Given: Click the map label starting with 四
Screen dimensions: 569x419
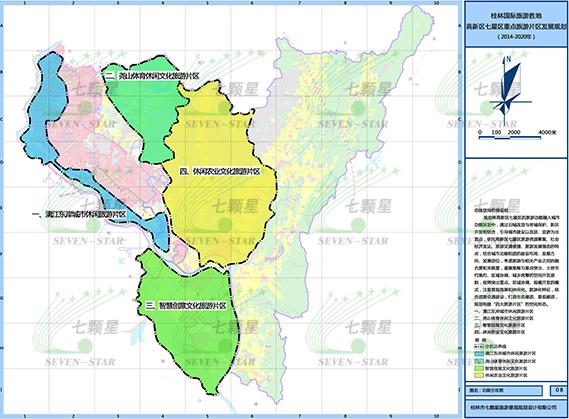Looking at the screenshot, I should (220, 172).
